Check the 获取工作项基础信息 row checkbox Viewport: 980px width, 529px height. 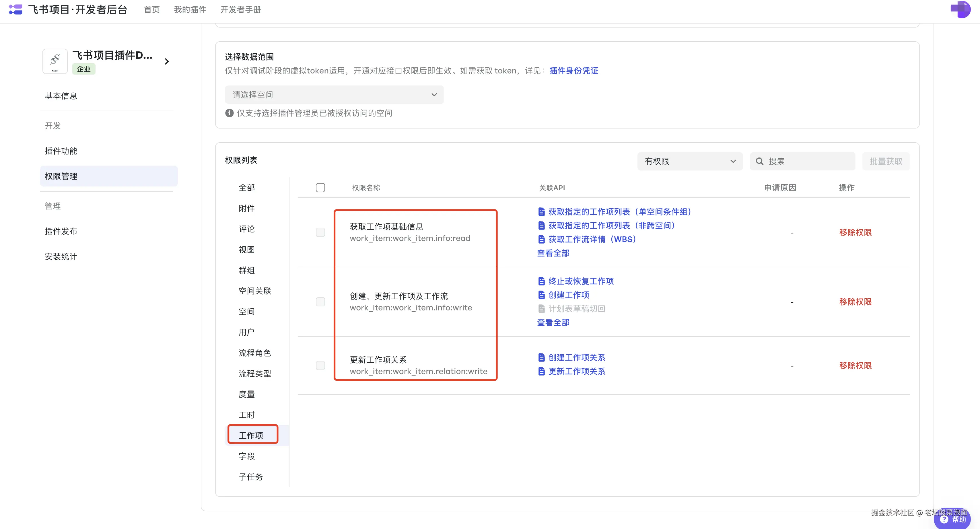point(320,232)
